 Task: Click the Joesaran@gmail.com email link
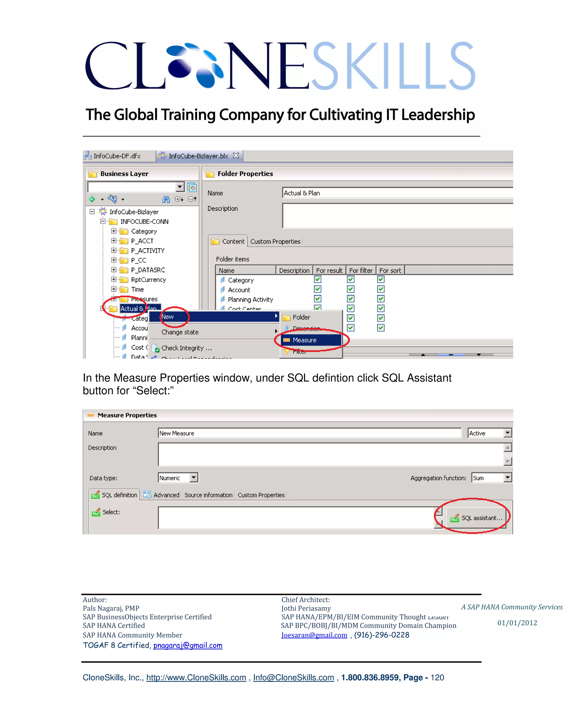pyautogui.click(x=314, y=635)
